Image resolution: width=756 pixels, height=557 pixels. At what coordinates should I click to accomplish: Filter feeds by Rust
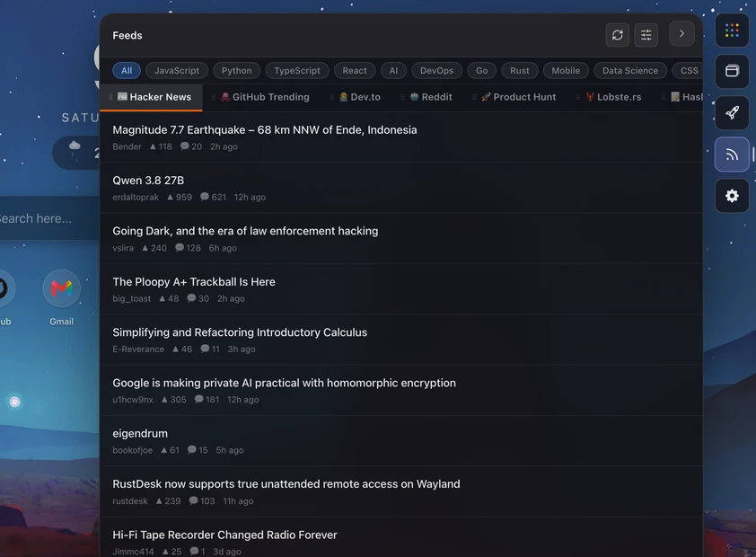pos(519,70)
